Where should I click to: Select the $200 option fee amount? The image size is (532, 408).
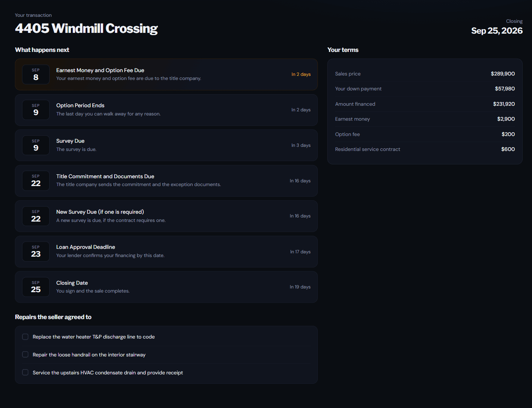pyautogui.click(x=508, y=134)
